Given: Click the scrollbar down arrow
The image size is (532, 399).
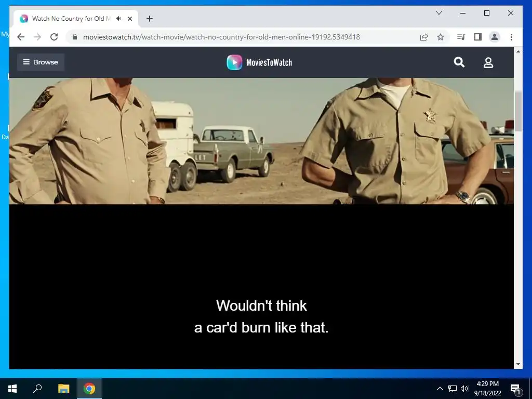Looking at the screenshot, I should coord(518,364).
